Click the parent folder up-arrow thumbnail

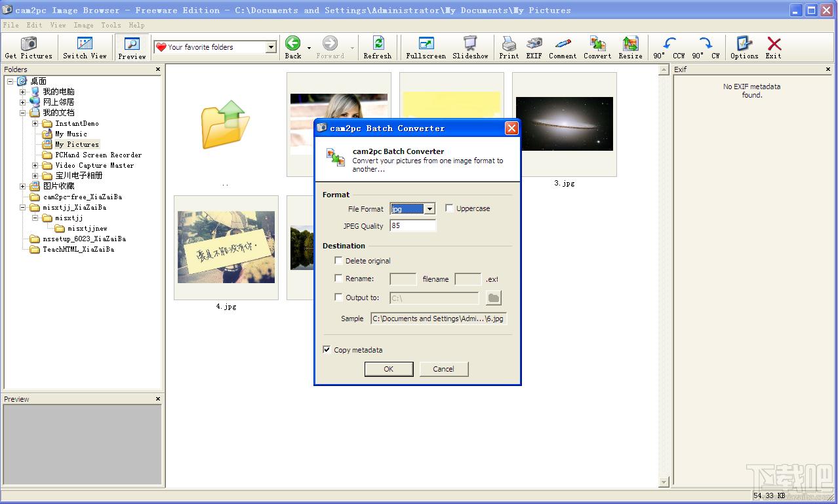226,125
